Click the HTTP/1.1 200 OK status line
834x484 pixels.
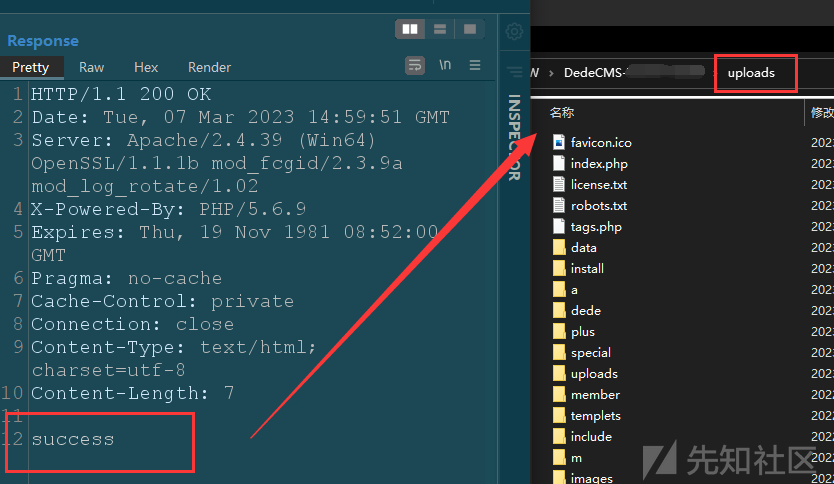(121, 94)
